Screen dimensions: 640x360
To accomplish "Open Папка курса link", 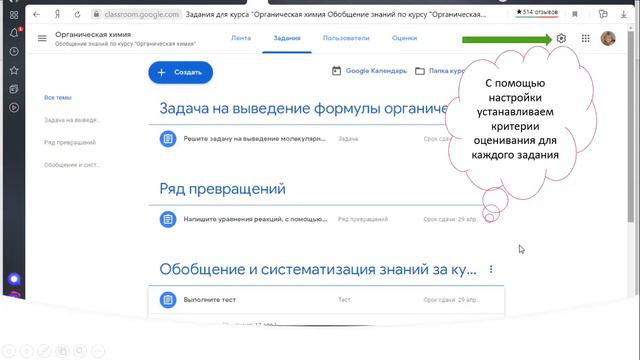I will pos(446,71).
